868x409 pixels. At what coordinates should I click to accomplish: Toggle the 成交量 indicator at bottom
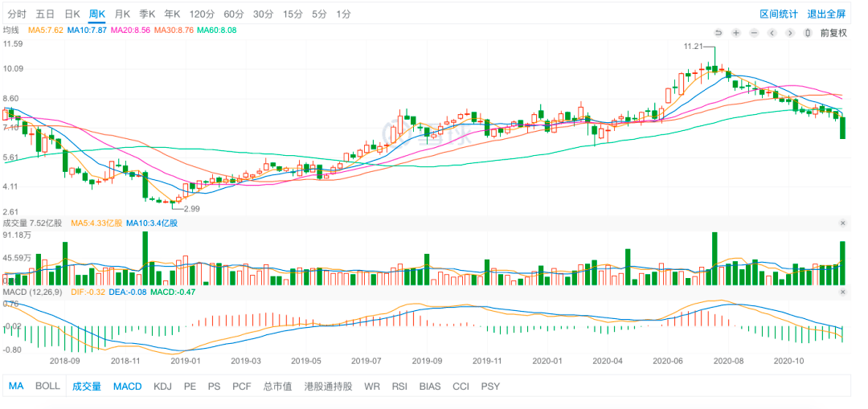pyautogui.click(x=87, y=387)
